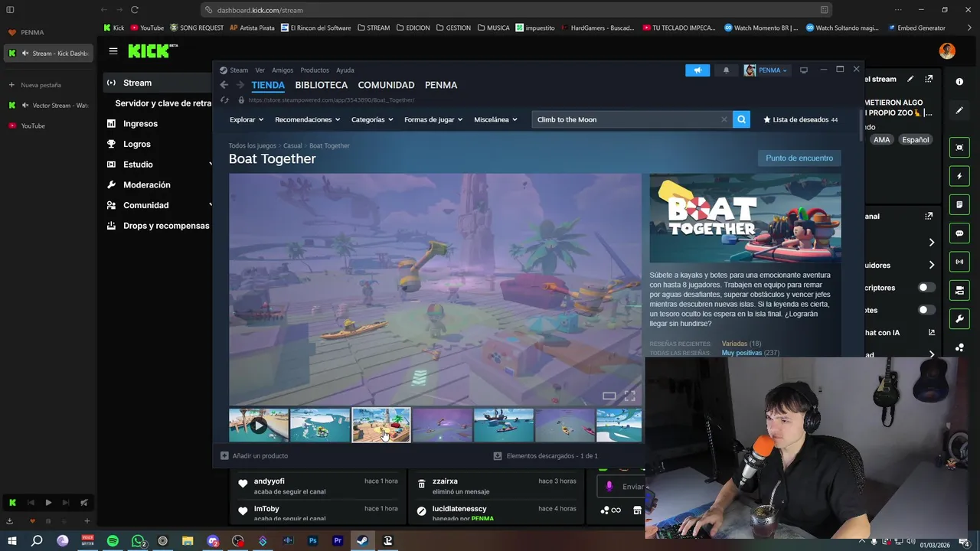This screenshot has height=551, width=980.
Task: Expand the Explorar dropdown
Action: (247, 119)
